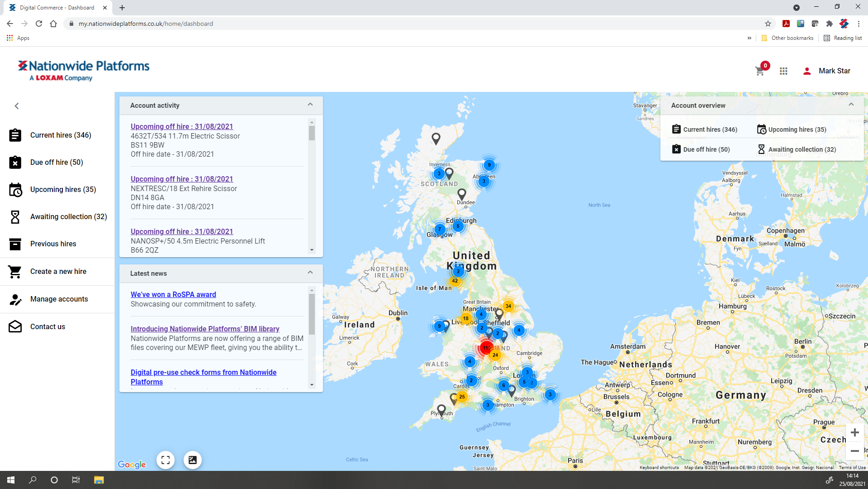Collapse the Account activity panel
This screenshot has height=489, width=868.
310,105
